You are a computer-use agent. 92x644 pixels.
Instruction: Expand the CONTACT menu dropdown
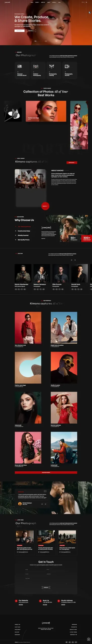54,2
